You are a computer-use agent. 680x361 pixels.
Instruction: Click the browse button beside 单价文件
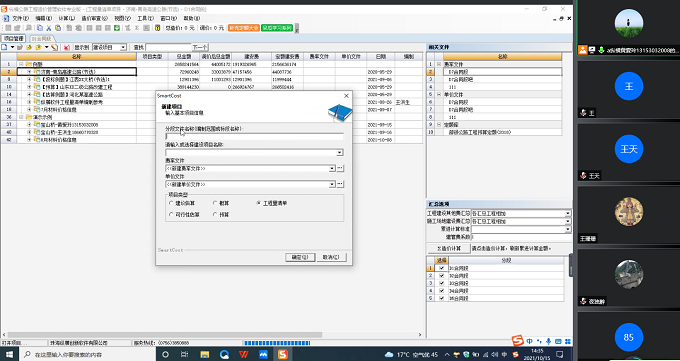(340, 184)
